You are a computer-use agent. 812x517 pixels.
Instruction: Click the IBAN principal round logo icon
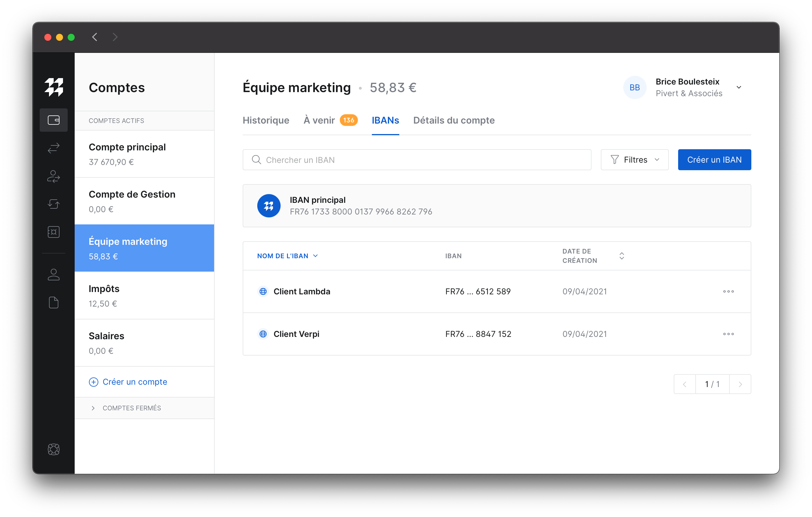pyautogui.click(x=269, y=205)
